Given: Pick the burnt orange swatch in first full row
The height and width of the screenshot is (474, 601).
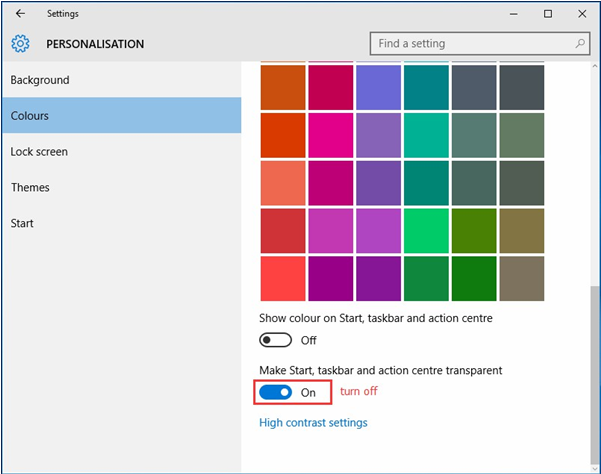Looking at the screenshot, I should [283, 87].
